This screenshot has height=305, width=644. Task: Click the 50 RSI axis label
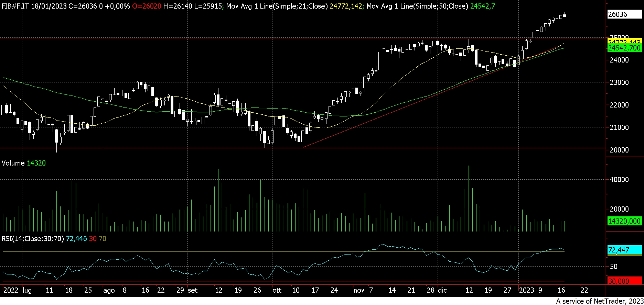pos(613,267)
